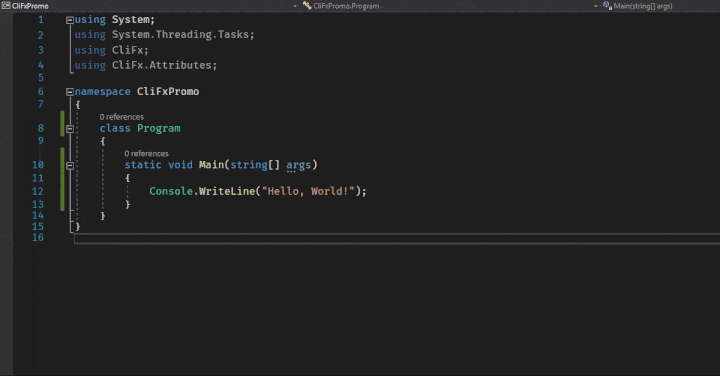
Task: Click the using keyword on line 3
Action: [x=90, y=50]
